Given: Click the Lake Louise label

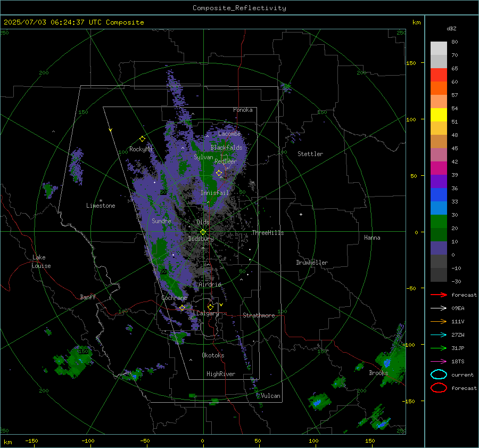Looking at the screenshot, I should coord(41,262).
